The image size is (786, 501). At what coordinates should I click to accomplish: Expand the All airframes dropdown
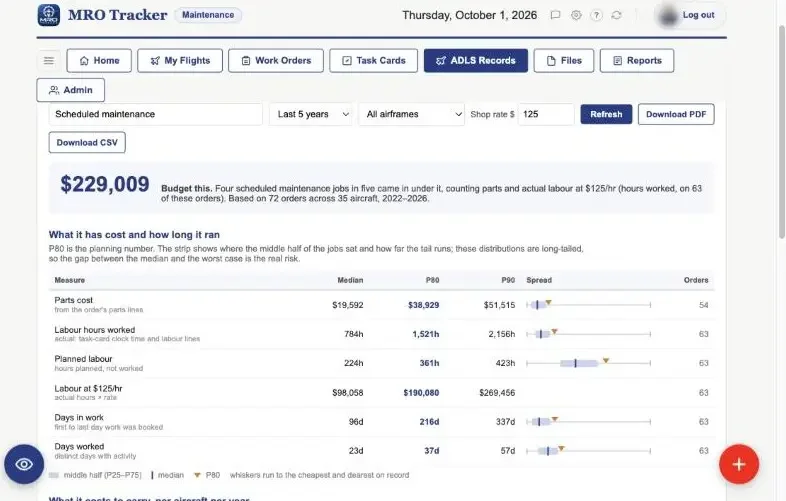[x=412, y=114]
